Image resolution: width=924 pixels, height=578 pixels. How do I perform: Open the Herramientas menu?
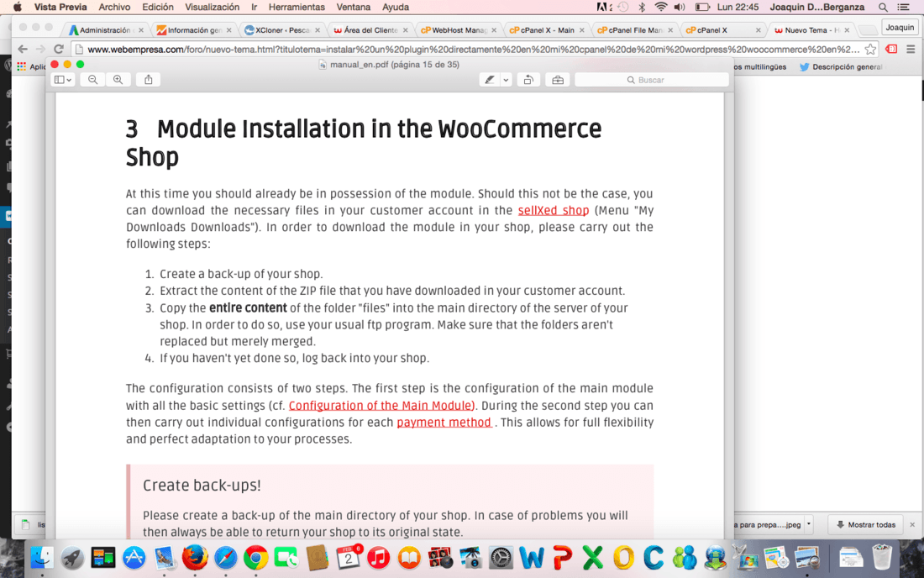tap(297, 7)
